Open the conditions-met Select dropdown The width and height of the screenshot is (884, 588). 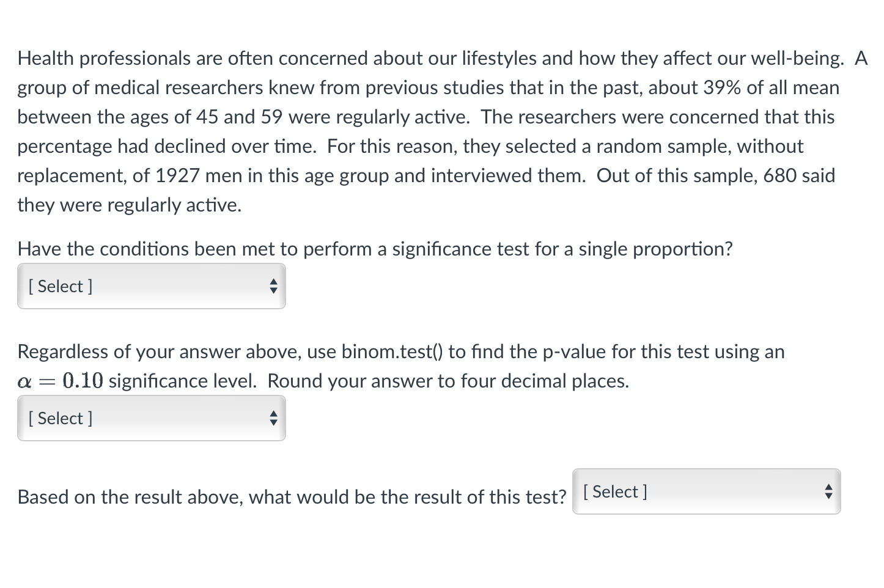[151, 286]
